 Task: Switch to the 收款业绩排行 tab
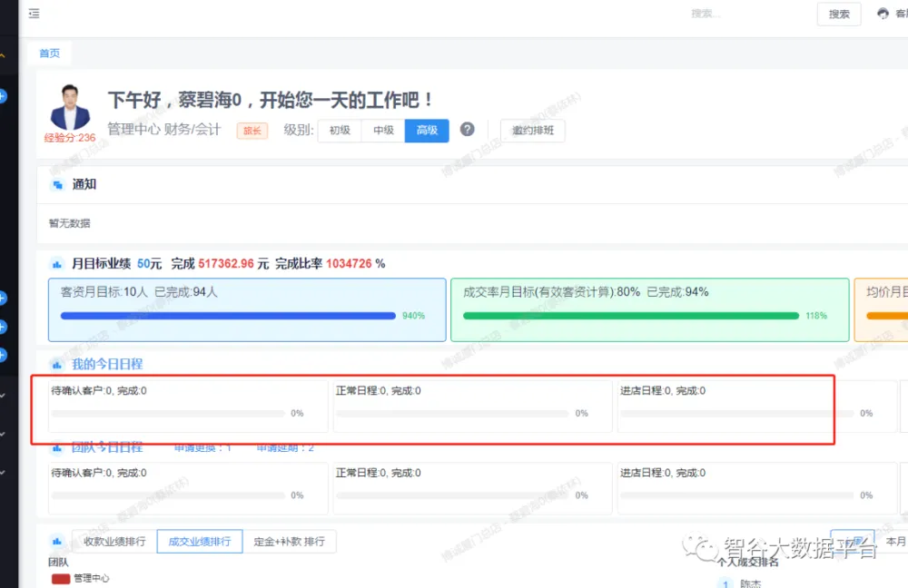[x=113, y=542]
